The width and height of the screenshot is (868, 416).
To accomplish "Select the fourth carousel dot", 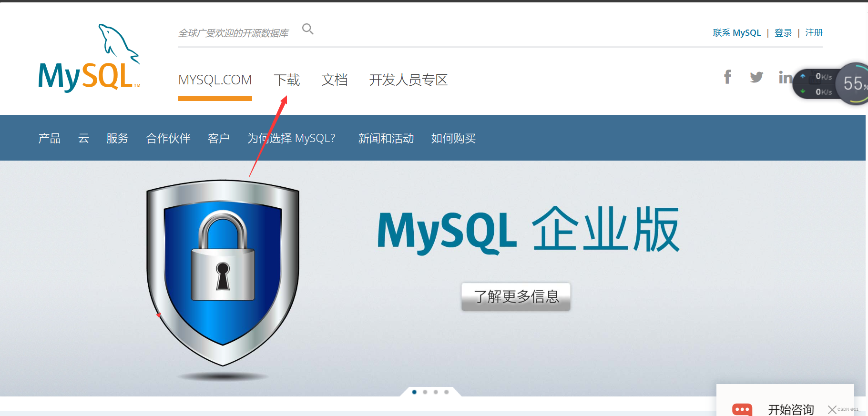I will click(447, 392).
